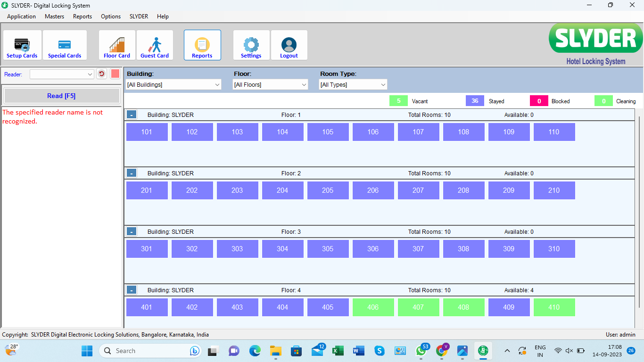Open the Help menu
Screen dimensions: 644x362
coord(163,16)
